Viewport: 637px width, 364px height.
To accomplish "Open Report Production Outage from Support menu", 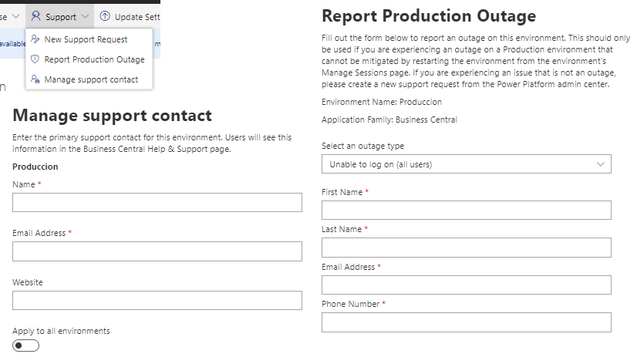I will click(x=94, y=59).
